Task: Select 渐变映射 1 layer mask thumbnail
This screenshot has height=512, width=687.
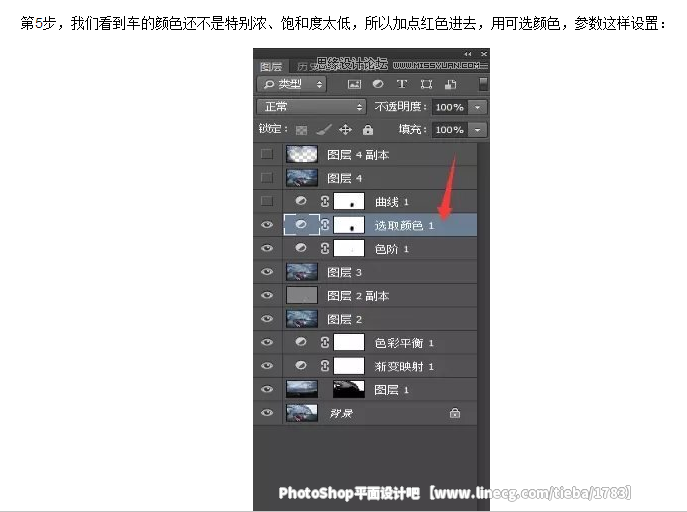Action: click(349, 366)
